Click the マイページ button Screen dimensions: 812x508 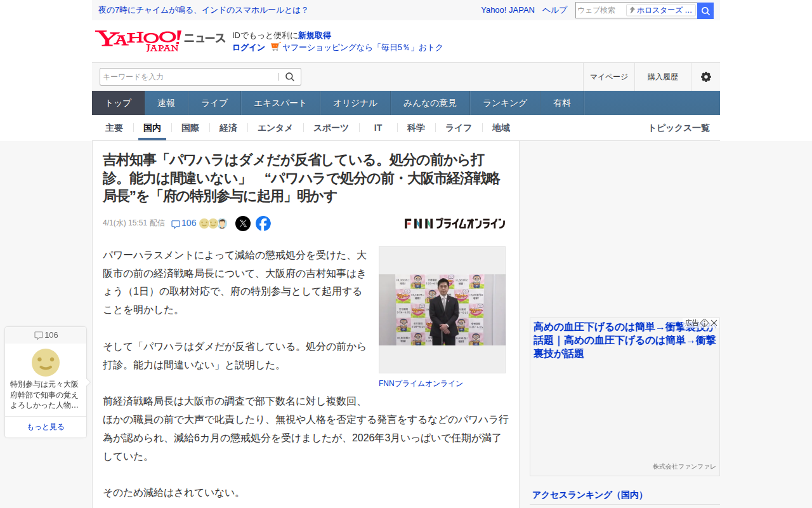[x=609, y=77]
